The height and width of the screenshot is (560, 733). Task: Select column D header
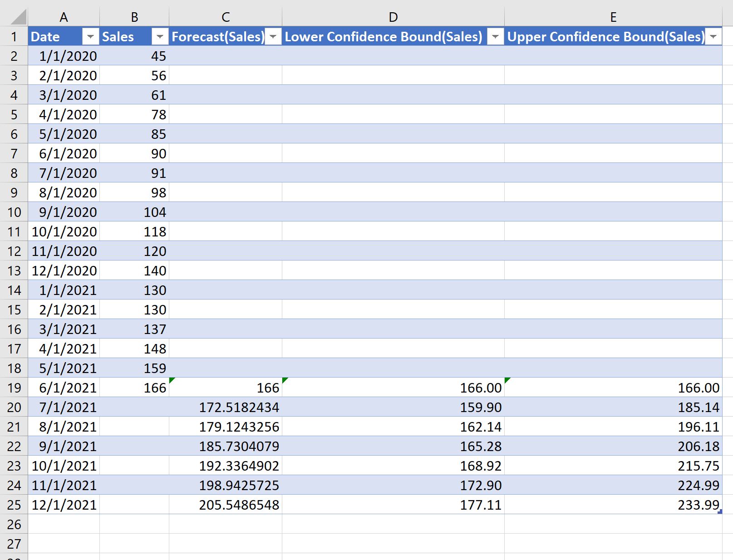(x=393, y=17)
